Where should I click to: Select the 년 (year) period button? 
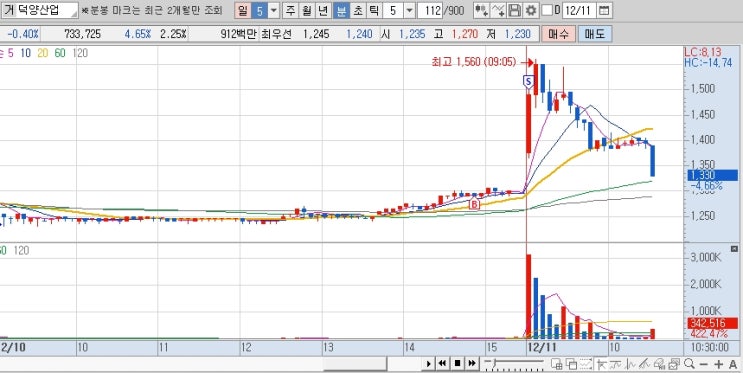323,10
